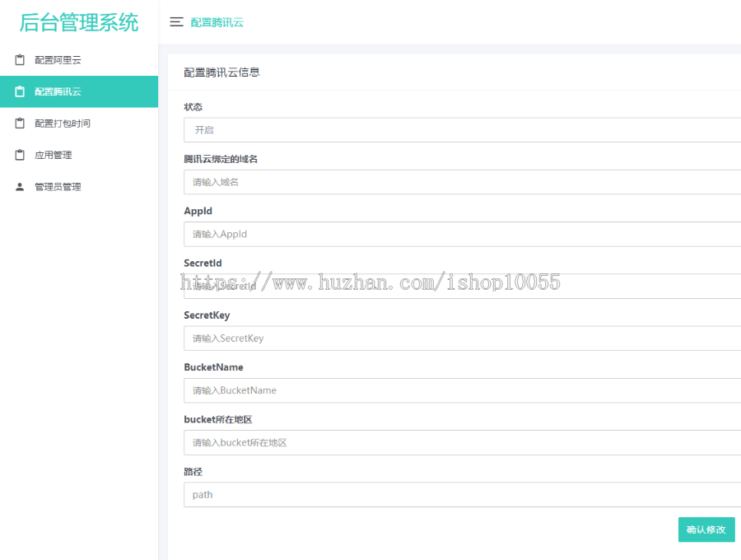Click the 后台管理系统 header title
Image resolution: width=741 pixels, height=560 pixels.
tap(79, 22)
